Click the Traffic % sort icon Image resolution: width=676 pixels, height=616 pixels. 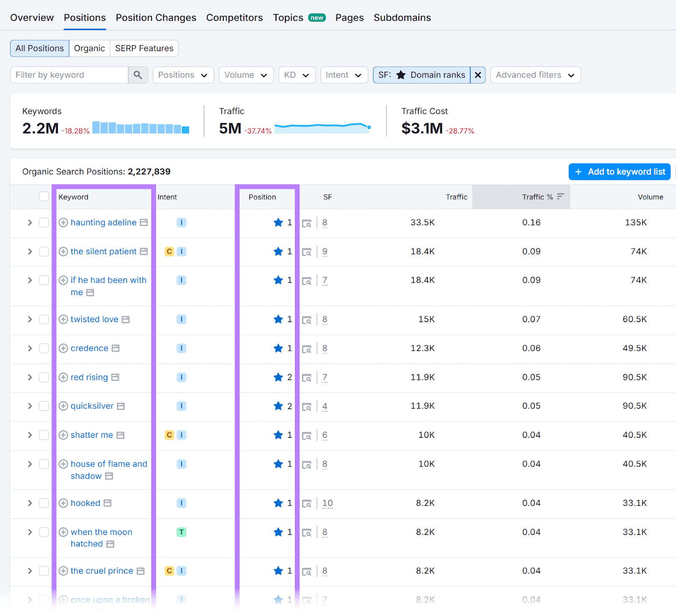click(x=560, y=197)
